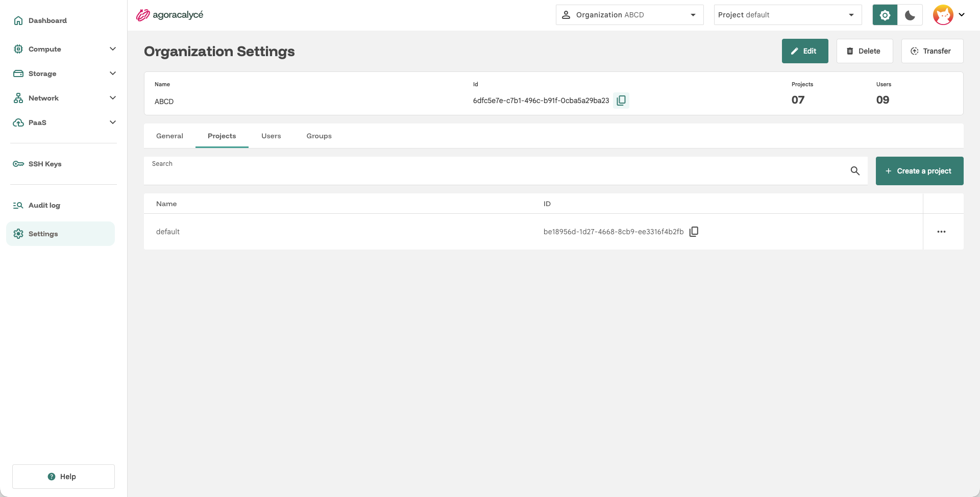
Task: Click the Projects count 07
Action: (x=798, y=100)
